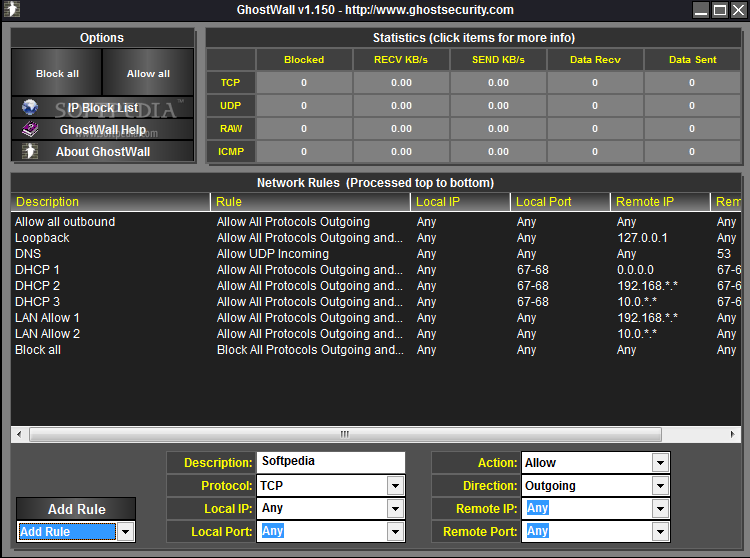Click the ICMP statistics row label
Image resolution: width=750 pixels, height=558 pixels.
click(231, 152)
